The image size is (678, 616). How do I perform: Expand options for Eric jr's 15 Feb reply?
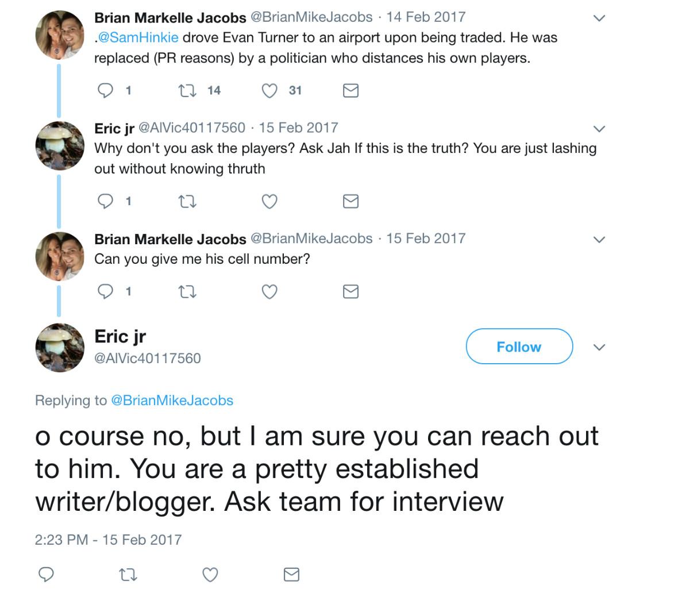[599, 129]
